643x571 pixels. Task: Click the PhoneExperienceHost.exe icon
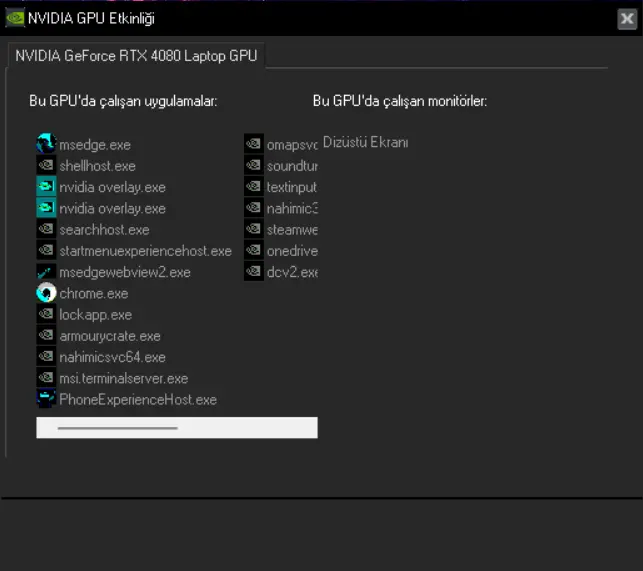click(46, 399)
